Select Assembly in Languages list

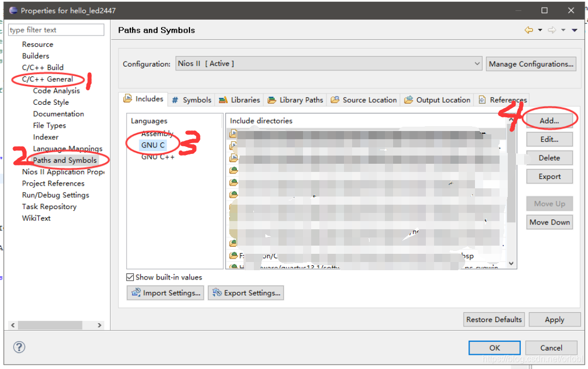point(157,134)
